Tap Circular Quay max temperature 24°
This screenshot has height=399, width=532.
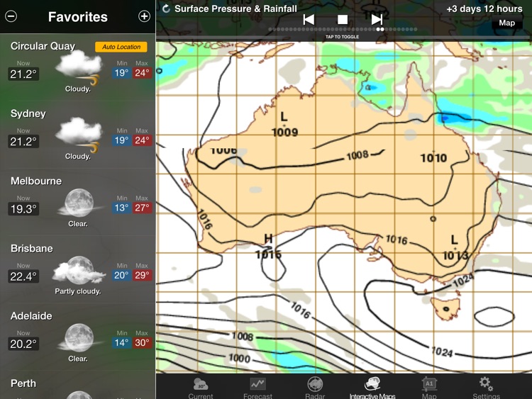pos(142,73)
